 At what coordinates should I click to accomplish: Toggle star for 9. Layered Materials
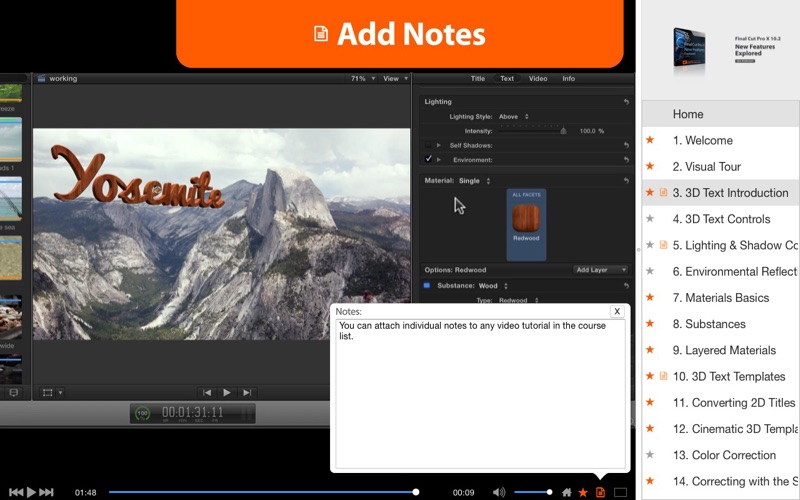point(650,349)
